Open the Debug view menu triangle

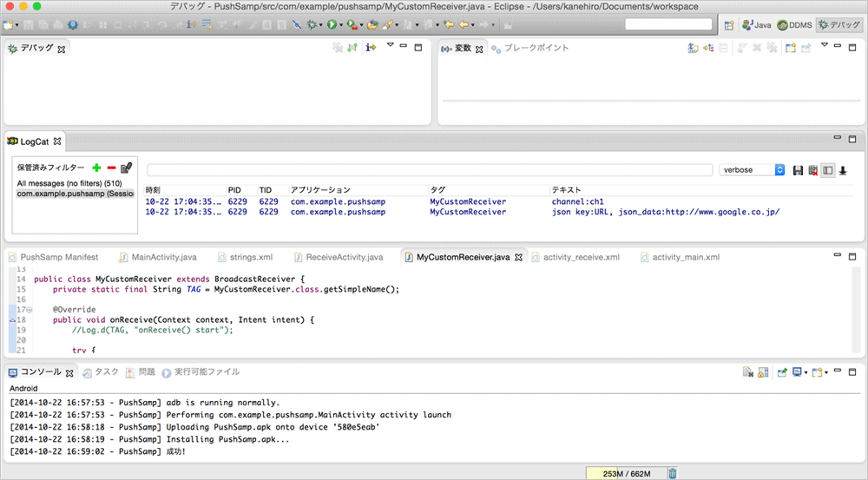coord(390,45)
